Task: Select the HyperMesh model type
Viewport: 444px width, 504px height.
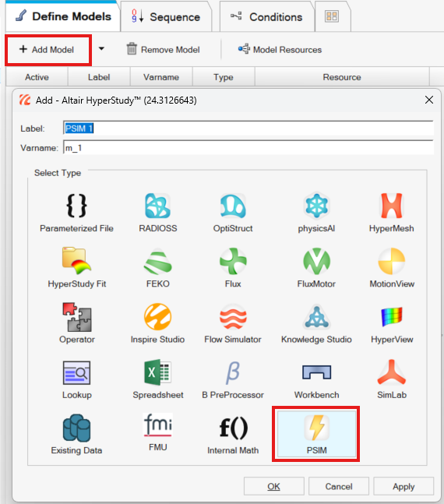Action: point(391,213)
